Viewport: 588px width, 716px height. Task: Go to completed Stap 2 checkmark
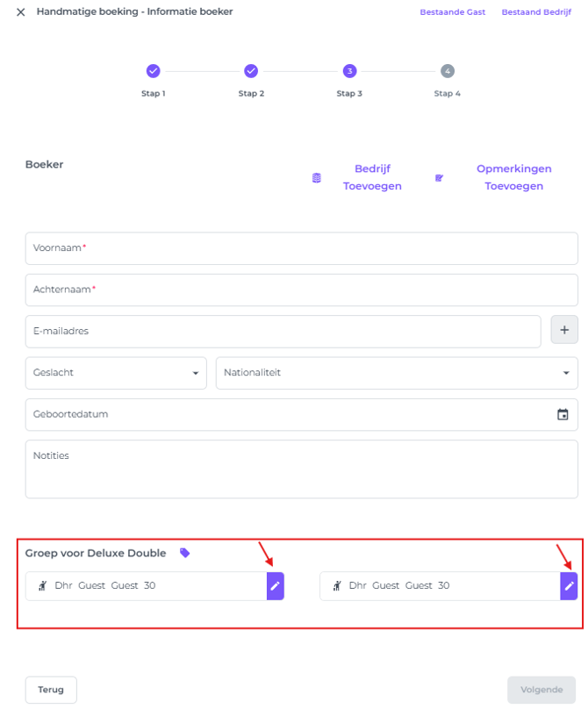click(251, 71)
